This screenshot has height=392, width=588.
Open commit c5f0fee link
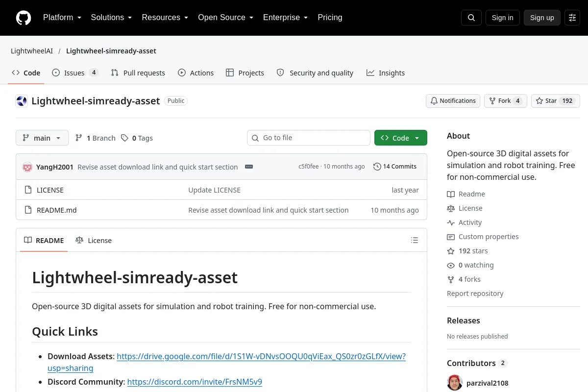tap(309, 167)
